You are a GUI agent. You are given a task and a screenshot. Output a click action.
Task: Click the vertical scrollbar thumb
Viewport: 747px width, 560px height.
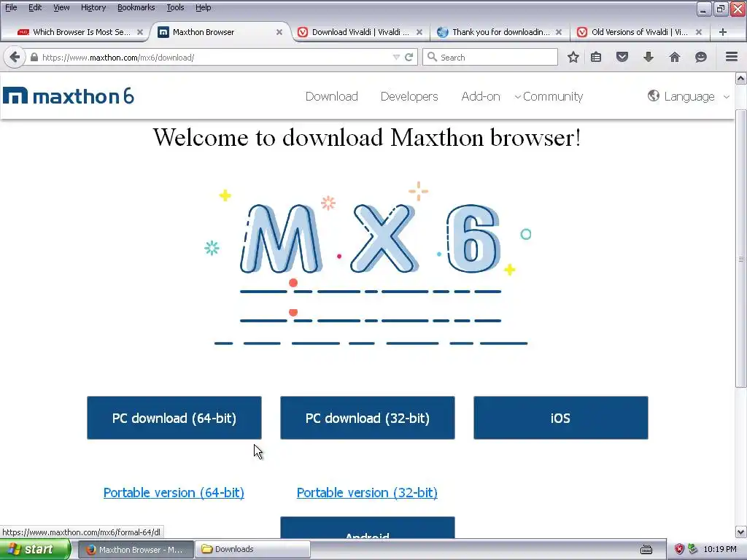click(741, 248)
